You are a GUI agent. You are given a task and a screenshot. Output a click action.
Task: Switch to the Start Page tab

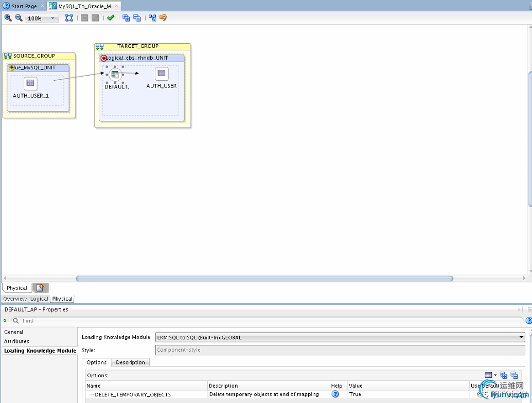(24, 6)
